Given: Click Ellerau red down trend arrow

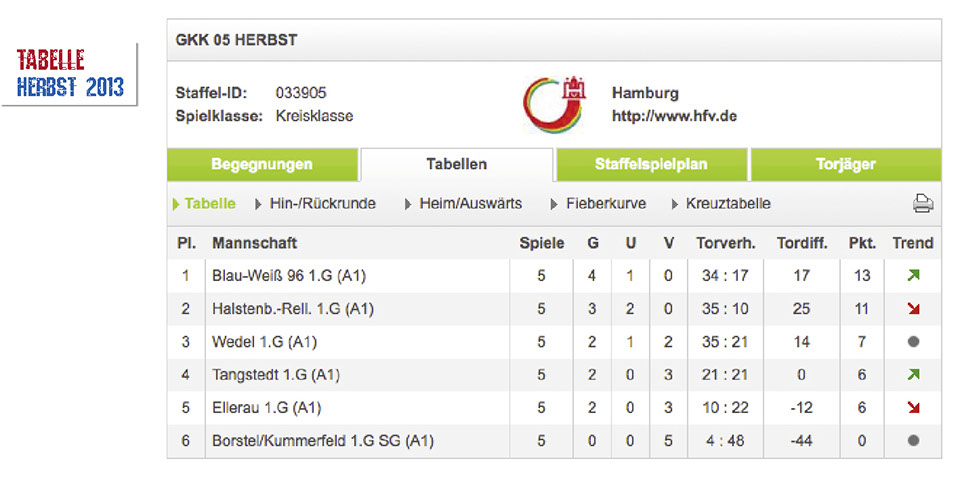Looking at the screenshot, I should [x=912, y=408].
